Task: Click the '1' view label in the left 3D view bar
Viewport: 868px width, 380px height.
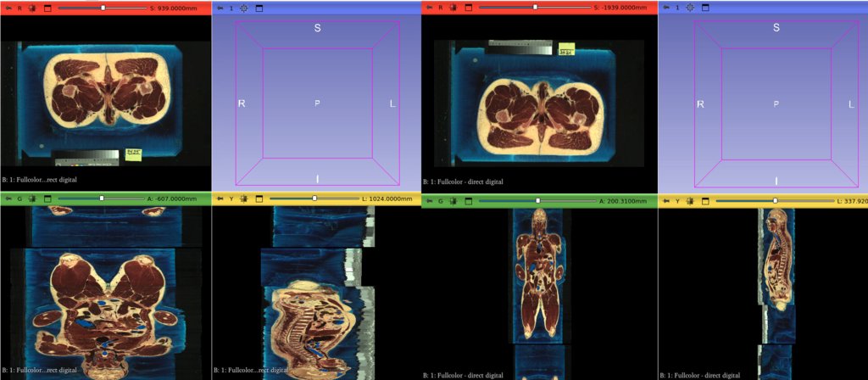Action: coord(231,8)
